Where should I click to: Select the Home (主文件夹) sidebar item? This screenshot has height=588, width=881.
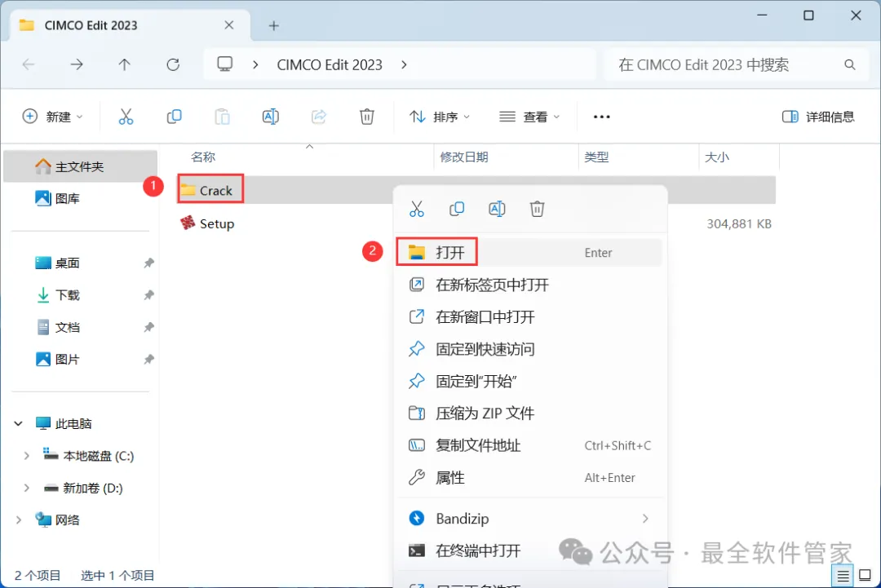click(80, 166)
